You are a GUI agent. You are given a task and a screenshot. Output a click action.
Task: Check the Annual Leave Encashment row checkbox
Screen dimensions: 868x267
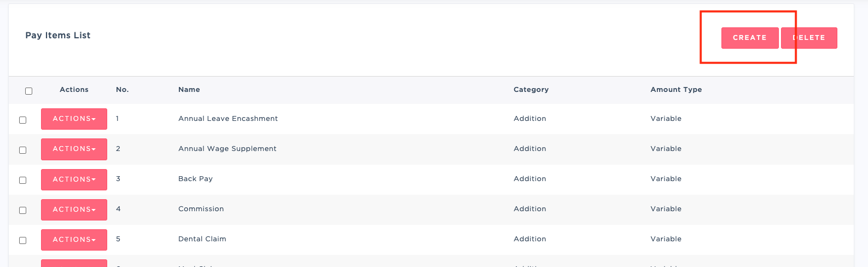pyautogui.click(x=23, y=120)
